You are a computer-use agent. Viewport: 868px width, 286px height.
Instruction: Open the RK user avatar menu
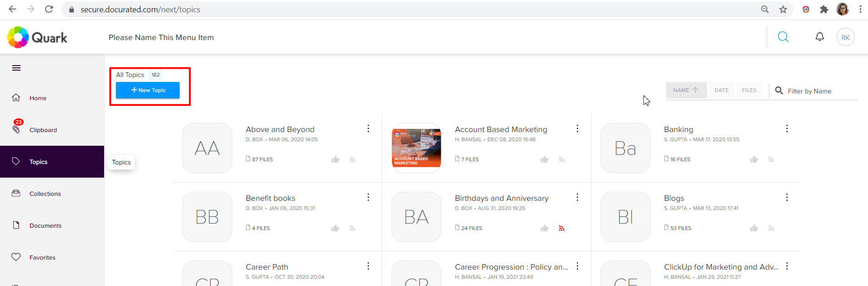[845, 37]
